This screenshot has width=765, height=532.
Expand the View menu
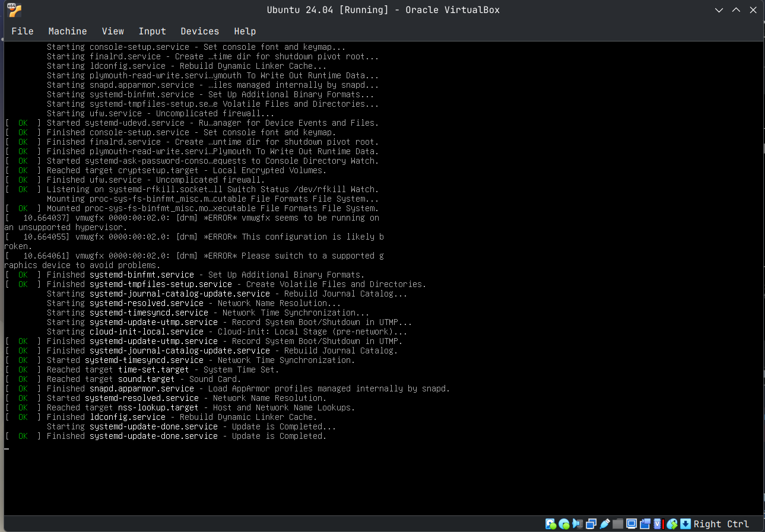tap(113, 31)
